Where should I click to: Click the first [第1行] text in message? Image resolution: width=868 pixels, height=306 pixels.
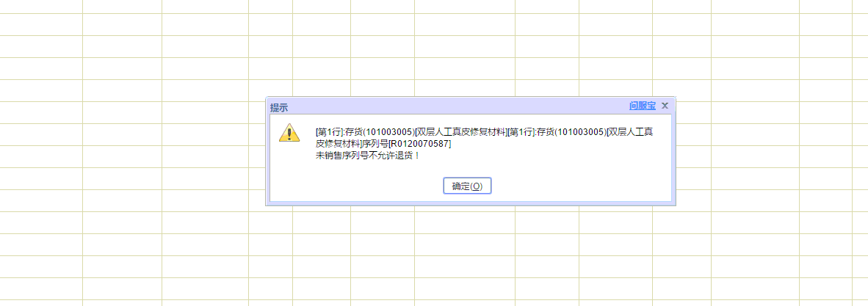tap(329, 131)
